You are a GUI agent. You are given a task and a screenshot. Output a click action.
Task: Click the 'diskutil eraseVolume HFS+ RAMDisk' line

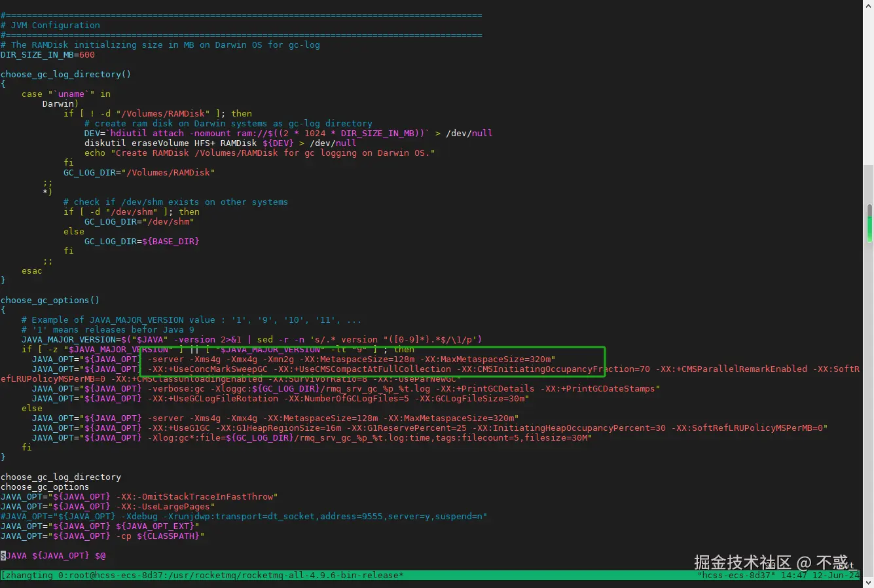pyautogui.click(x=221, y=143)
